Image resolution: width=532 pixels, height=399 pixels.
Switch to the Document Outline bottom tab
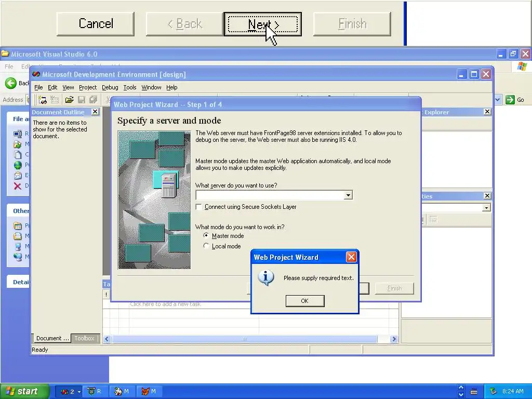pyautogui.click(x=52, y=338)
